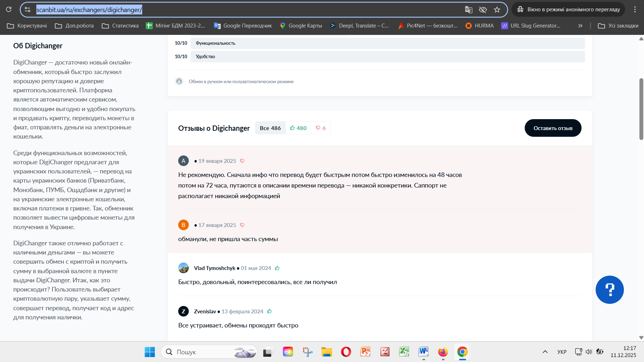Open File Explorer from the taskbar
Image resolution: width=644 pixels, height=362 pixels.
click(x=327, y=352)
